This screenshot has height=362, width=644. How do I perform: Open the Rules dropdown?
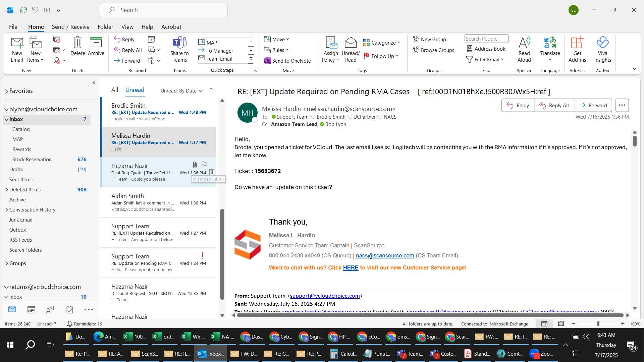276,50
